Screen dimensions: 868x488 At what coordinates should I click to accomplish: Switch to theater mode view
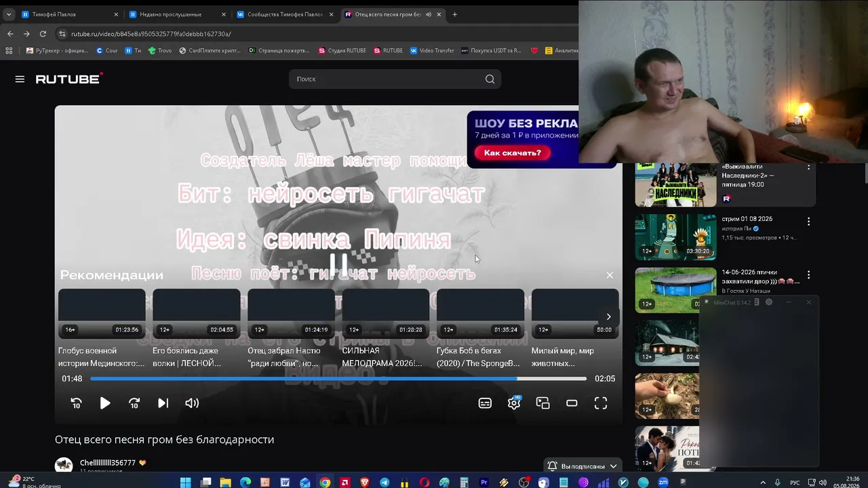[572, 403]
